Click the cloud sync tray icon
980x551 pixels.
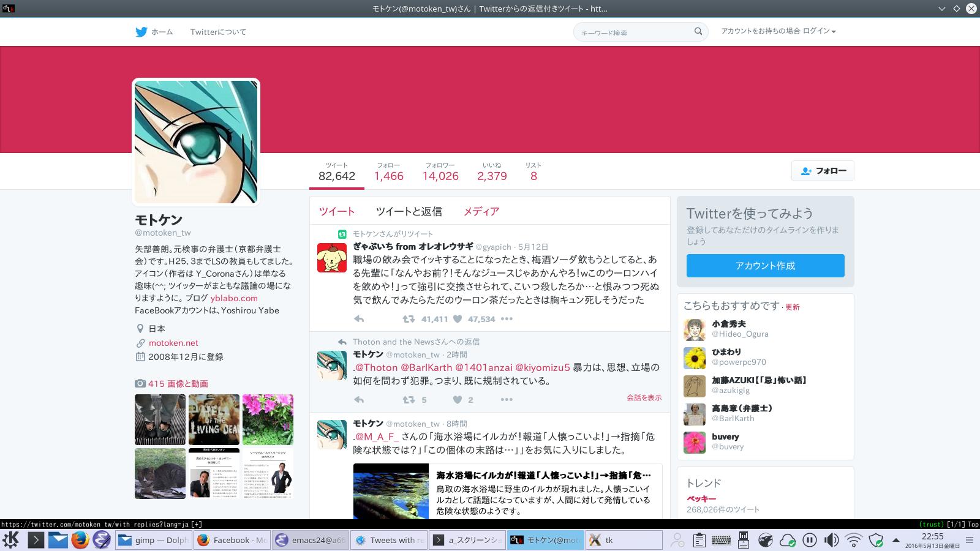click(x=787, y=540)
